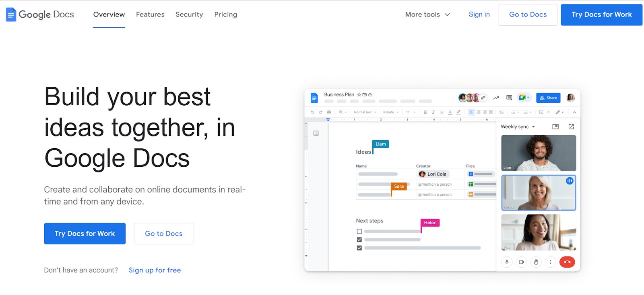
Task: Open the call's three-dot more options
Action: (550, 262)
